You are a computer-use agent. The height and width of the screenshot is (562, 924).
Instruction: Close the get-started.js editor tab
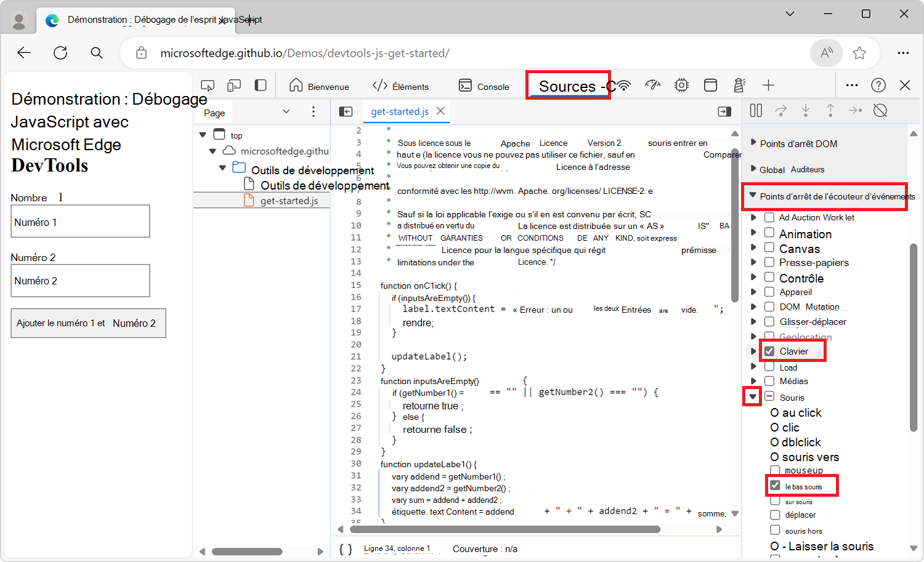tap(440, 111)
